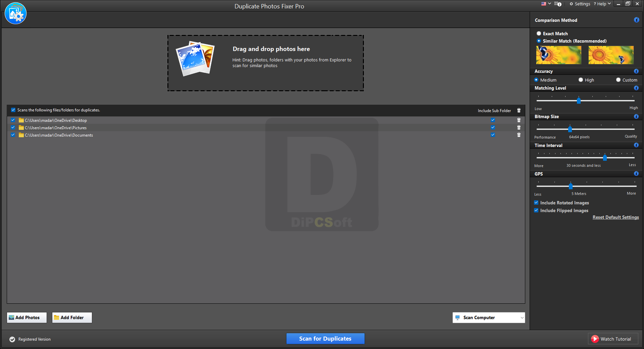Delete the Pictures folder row with trash icon
Image resolution: width=644 pixels, height=349 pixels.
pos(519,128)
